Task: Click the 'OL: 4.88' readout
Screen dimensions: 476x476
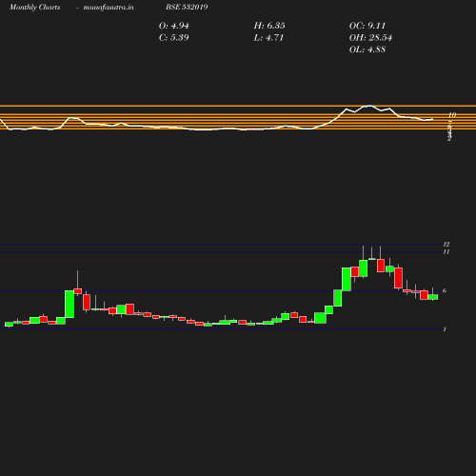Action: tap(367, 50)
